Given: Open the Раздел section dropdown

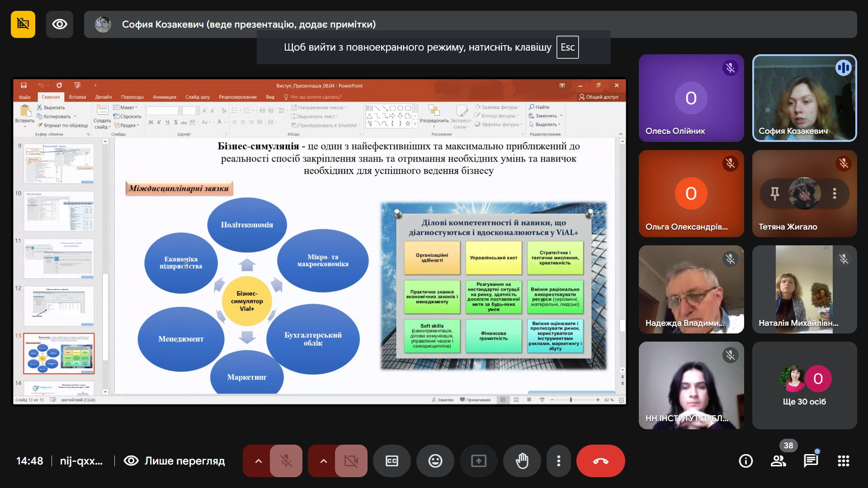Looking at the screenshot, I should click(127, 126).
